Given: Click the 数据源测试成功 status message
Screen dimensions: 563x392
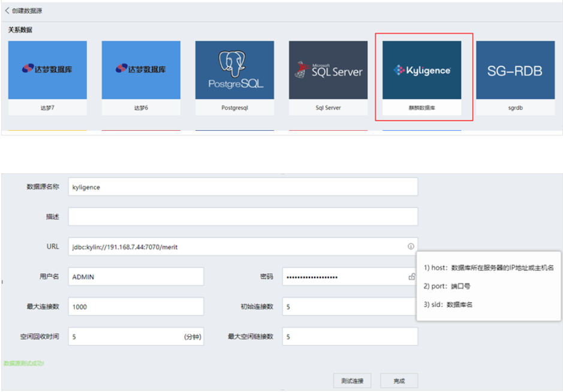Looking at the screenshot, I should (24, 363).
